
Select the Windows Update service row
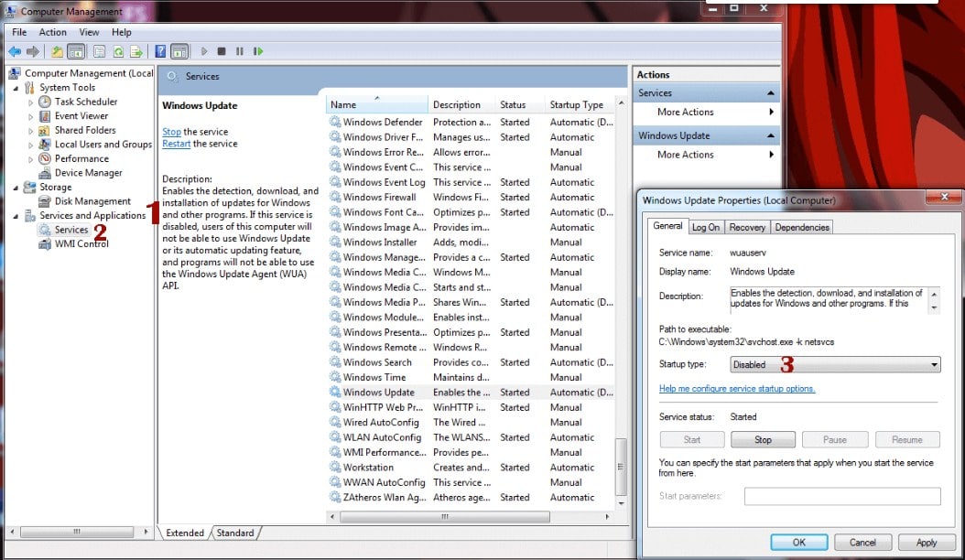click(471, 392)
